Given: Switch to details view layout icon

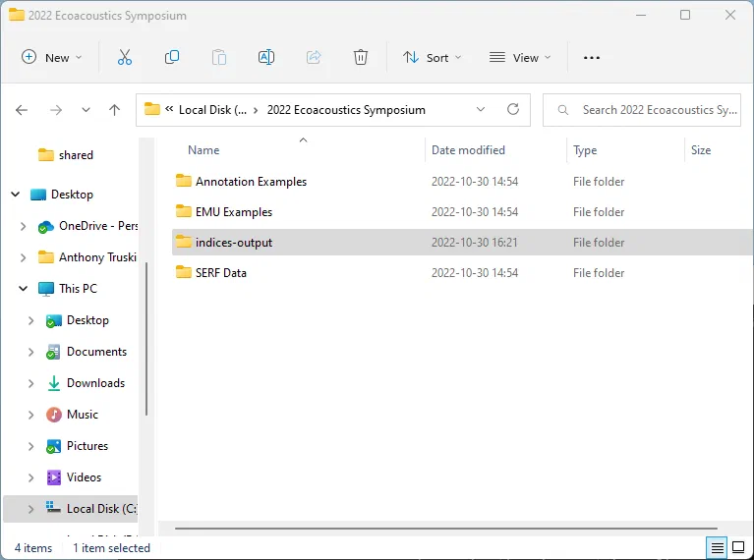Looking at the screenshot, I should click(717, 547).
